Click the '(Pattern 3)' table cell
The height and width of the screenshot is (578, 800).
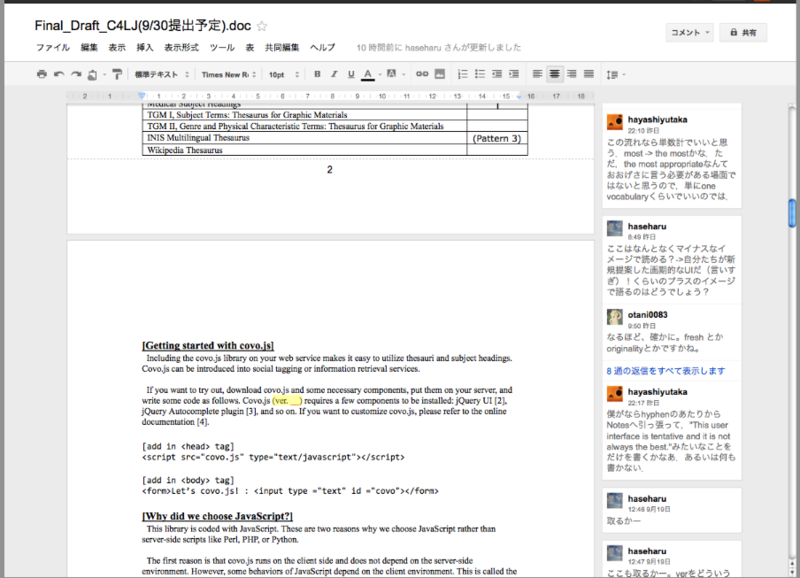497,138
